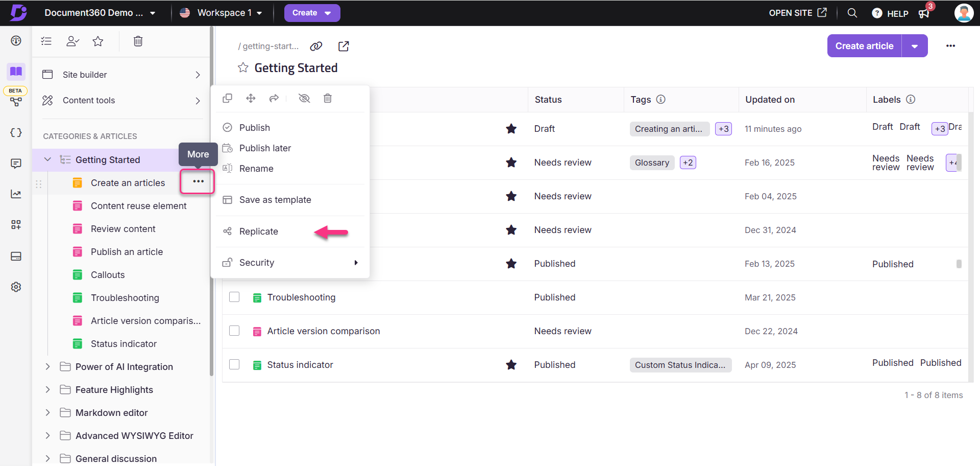This screenshot has height=466, width=980.
Task: Open the user profile avatar
Action: coord(964,13)
